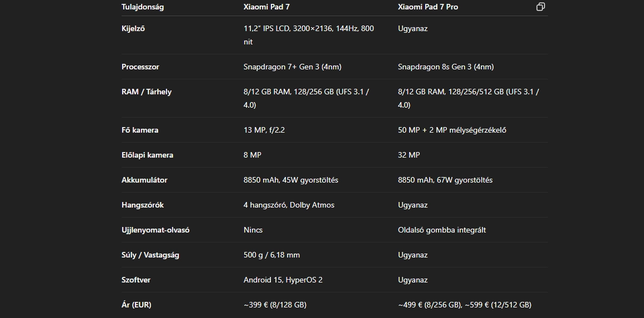Viewport: 644px width, 318px height.
Task: Click Snapdragon 7+ Gen 3 cell
Action: (293, 67)
